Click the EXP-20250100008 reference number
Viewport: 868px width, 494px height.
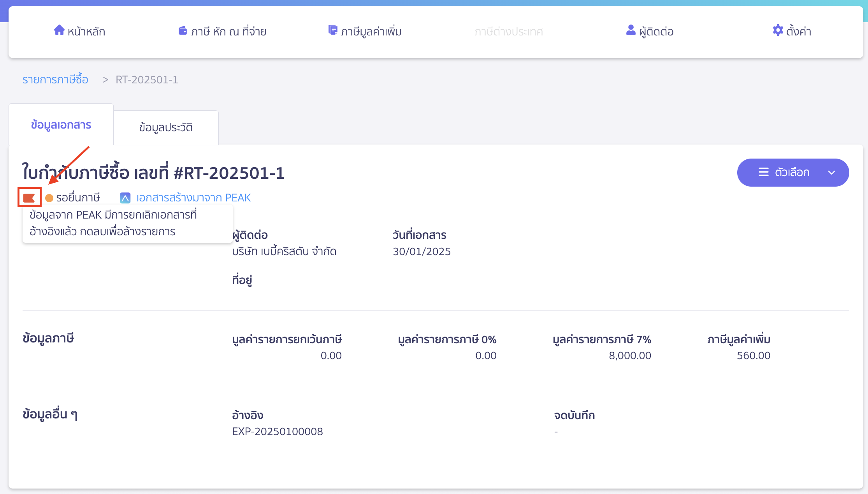point(278,431)
